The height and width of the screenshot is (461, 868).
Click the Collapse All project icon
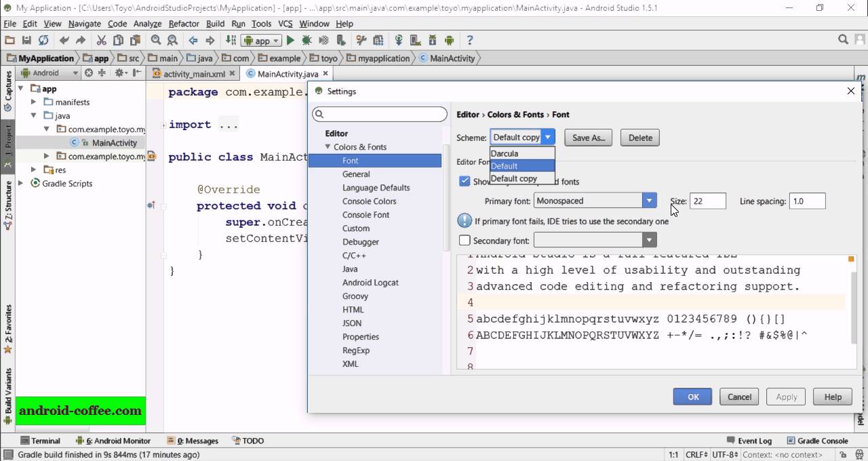(x=102, y=73)
